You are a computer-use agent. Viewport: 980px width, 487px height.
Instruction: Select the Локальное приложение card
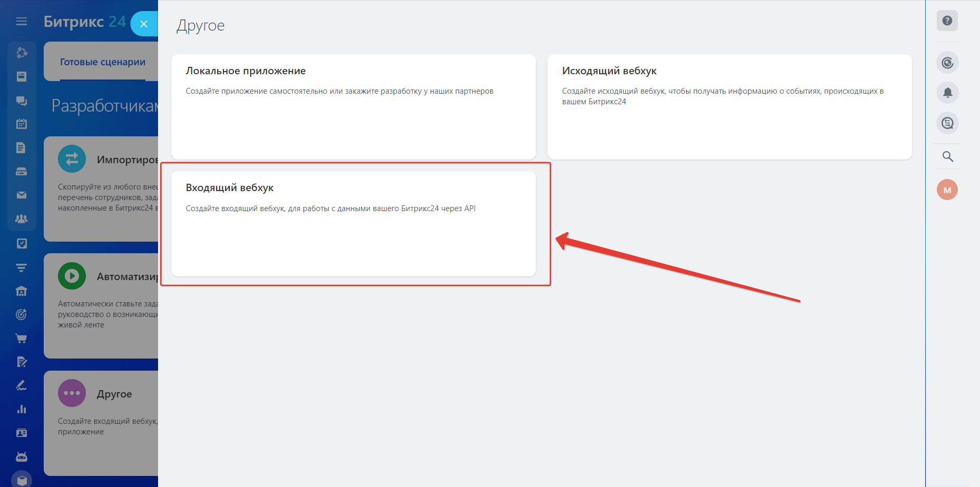click(x=354, y=107)
